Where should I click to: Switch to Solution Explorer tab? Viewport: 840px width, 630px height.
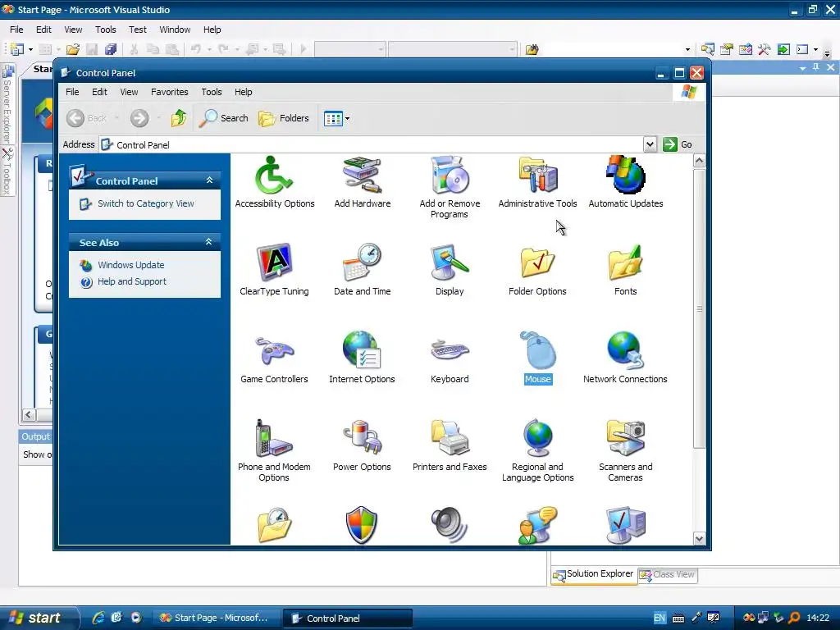[x=594, y=575]
